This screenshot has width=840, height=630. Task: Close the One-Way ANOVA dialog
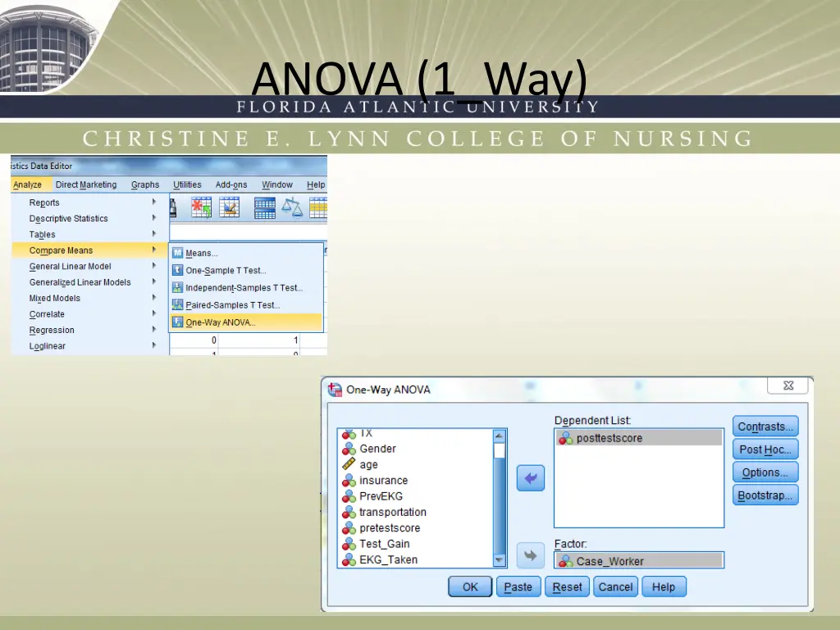[788, 386]
